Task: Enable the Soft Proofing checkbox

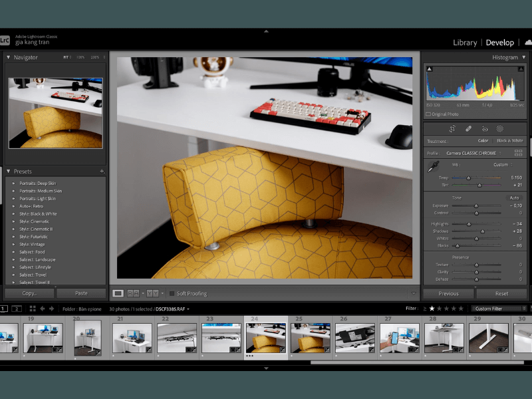Action: [172, 293]
